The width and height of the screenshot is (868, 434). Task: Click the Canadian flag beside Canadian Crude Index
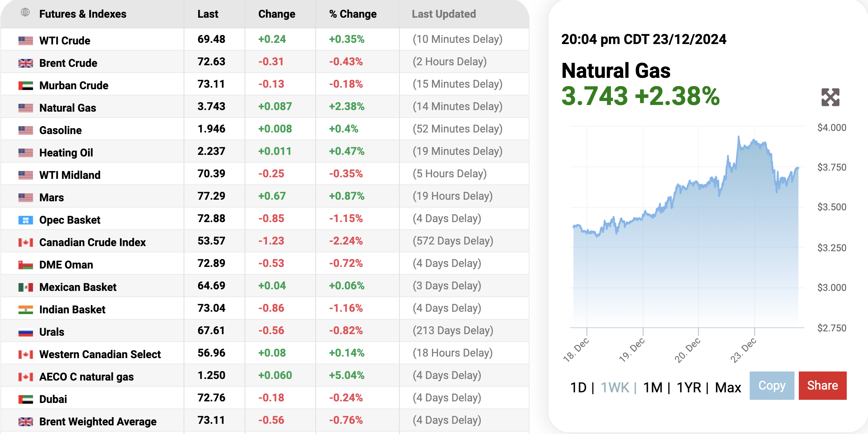point(26,243)
